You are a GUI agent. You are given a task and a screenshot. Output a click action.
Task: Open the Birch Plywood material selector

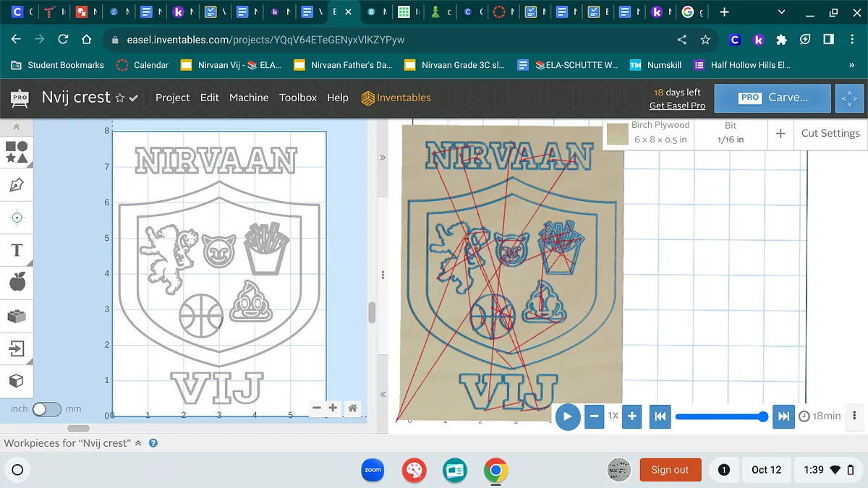[649, 133]
